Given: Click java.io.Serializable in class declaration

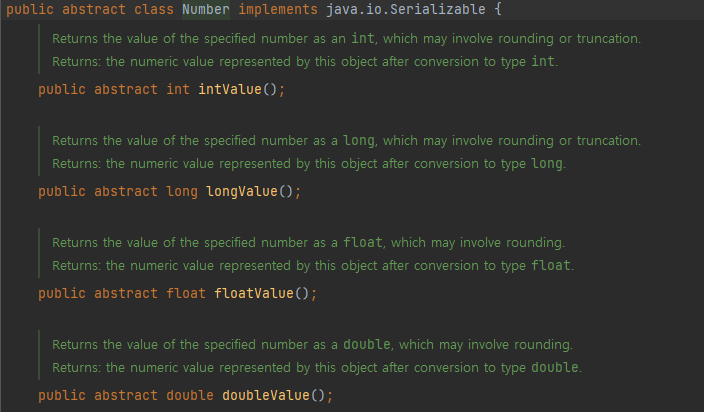Looking at the screenshot, I should tap(406, 9).
